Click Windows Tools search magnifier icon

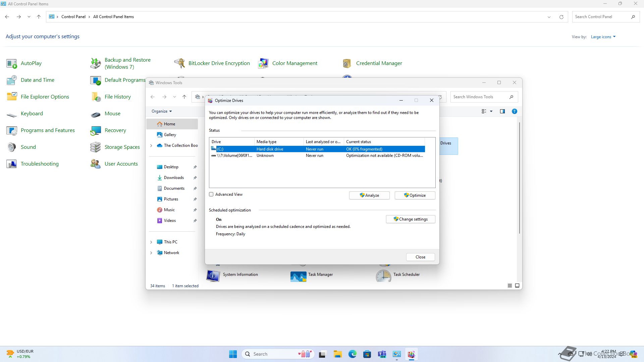pos(511,97)
